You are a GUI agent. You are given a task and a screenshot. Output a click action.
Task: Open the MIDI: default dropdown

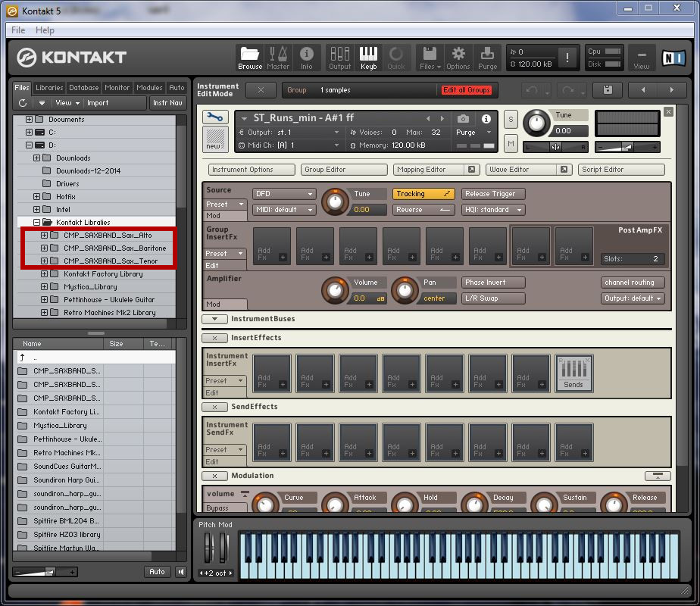[x=284, y=210]
